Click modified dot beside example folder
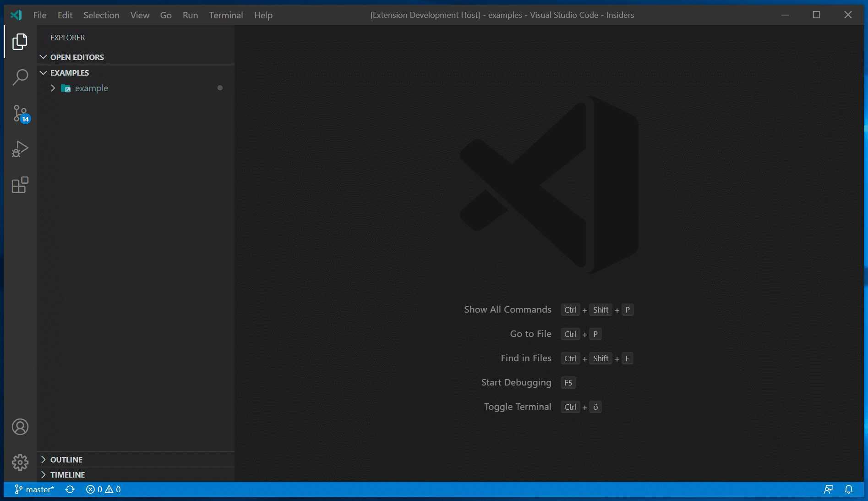 pos(220,88)
